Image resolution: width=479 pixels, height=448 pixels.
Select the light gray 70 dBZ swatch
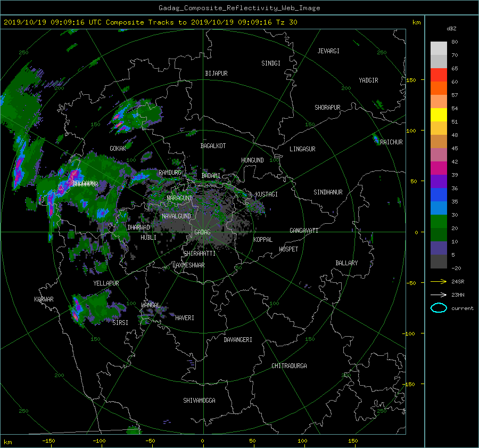(x=439, y=48)
